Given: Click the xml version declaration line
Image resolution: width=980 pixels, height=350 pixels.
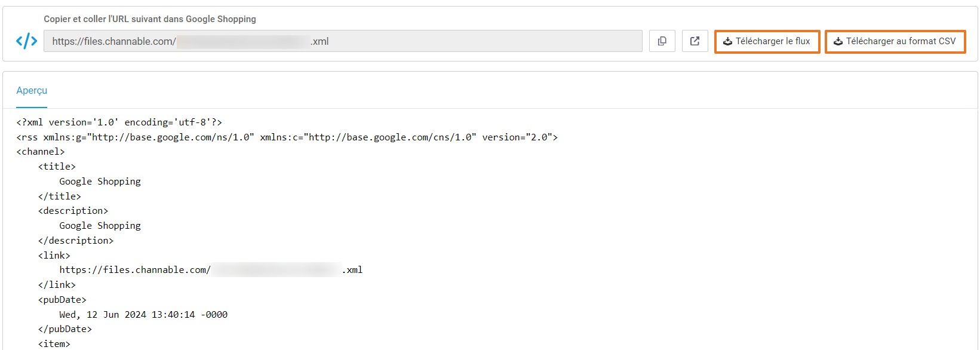Looking at the screenshot, I should click(x=119, y=122).
